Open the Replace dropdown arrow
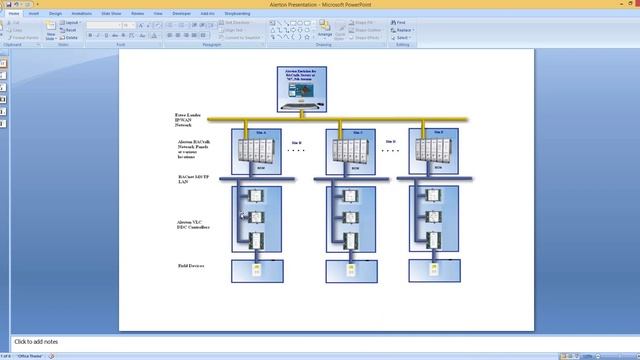640x360 pixels. tap(413, 30)
